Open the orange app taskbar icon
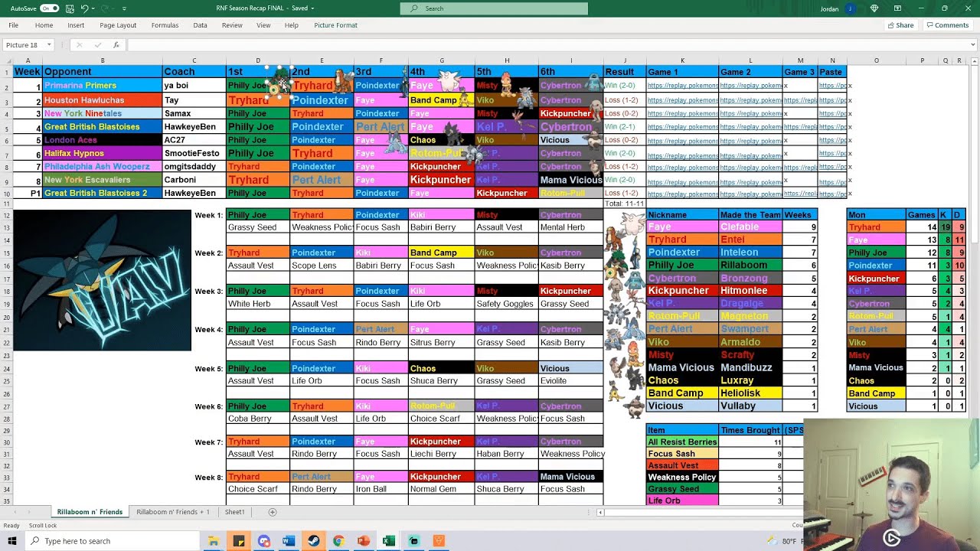The width and height of the screenshot is (980, 551). (439, 541)
